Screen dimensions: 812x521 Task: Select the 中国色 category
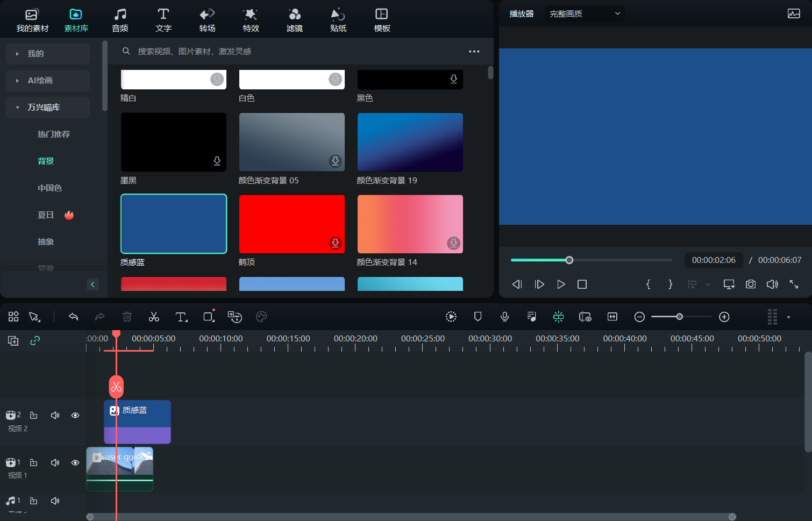(x=49, y=188)
